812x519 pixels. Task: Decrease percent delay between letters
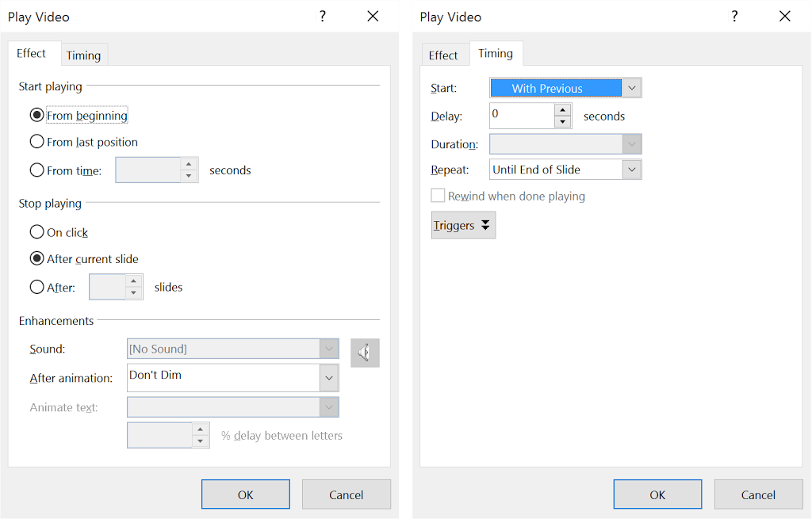click(x=201, y=441)
